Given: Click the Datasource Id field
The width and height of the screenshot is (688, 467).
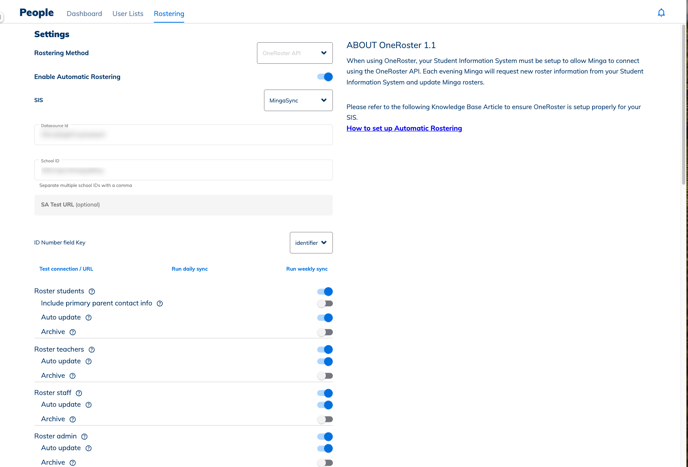Looking at the screenshot, I should click(183, 135).
